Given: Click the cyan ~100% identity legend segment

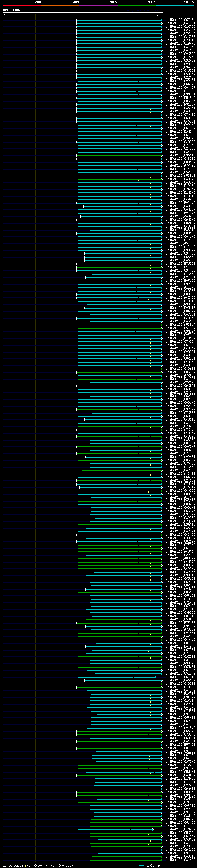Looking at the screenshot, I should pos(175,6).
